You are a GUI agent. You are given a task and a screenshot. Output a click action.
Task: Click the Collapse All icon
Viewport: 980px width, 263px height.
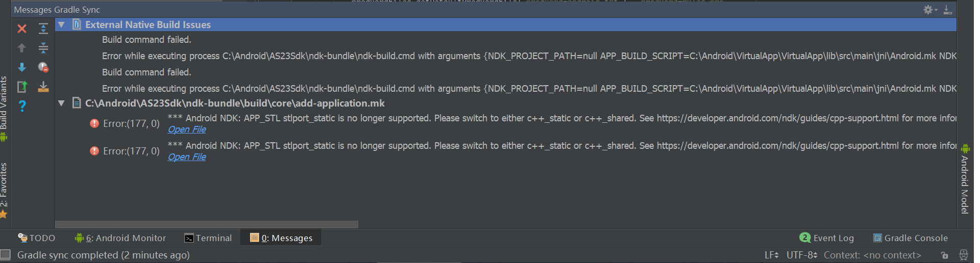(43, 48)
